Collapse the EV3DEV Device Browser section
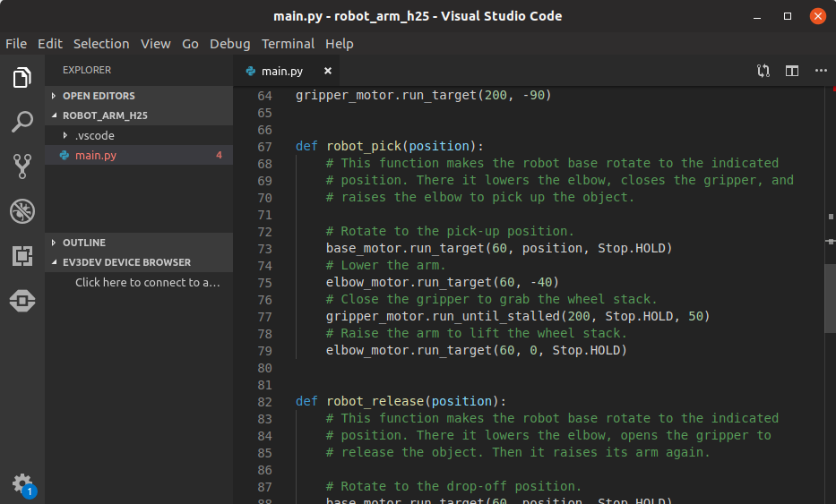Screen dimensions: 836x504 pyautogui.click(x=126, y=262)
